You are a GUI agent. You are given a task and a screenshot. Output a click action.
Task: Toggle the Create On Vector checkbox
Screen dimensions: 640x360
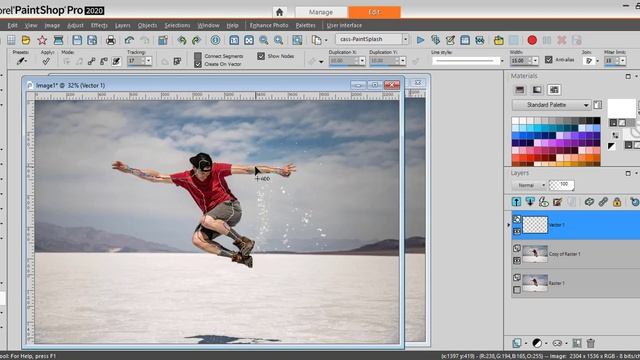point(198,64)
